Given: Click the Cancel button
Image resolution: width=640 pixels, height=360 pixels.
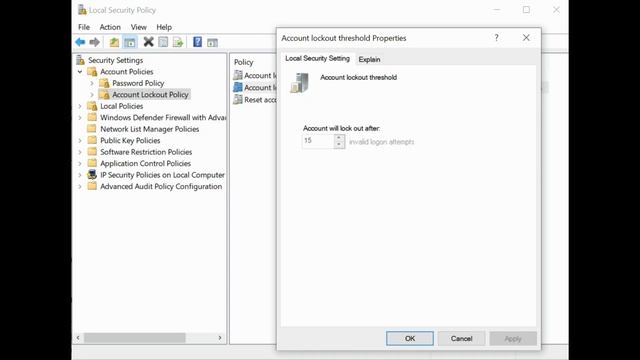Looking at the screenshot, I should 462,338.
